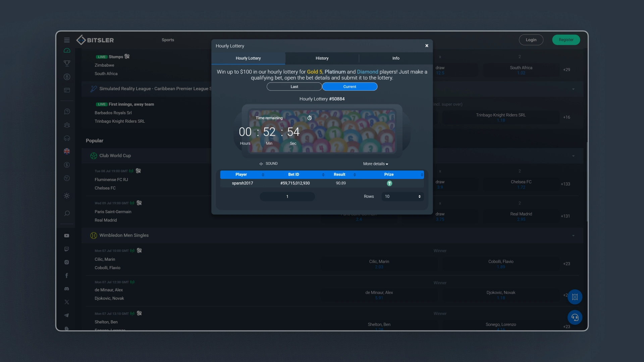
Task: Click the Login button
Action: tap(531, 40)
